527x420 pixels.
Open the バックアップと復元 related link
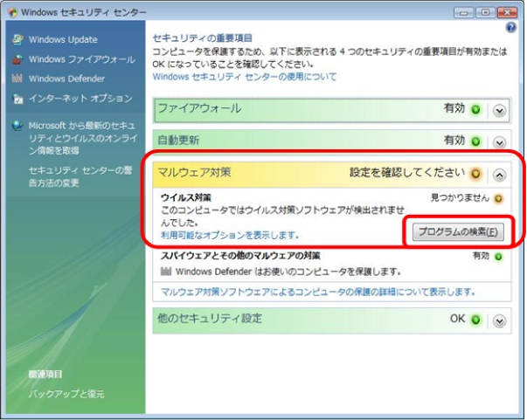pos(66,395)
